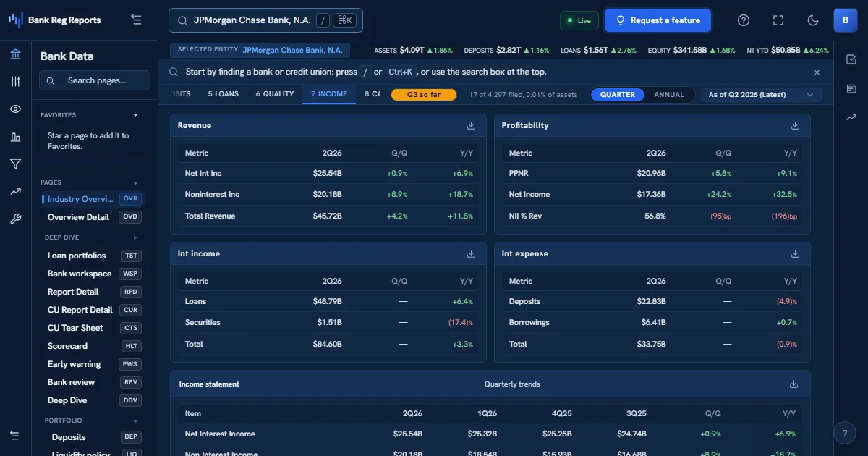Click the Total Revenue $45.72B value

coord(327,216)
